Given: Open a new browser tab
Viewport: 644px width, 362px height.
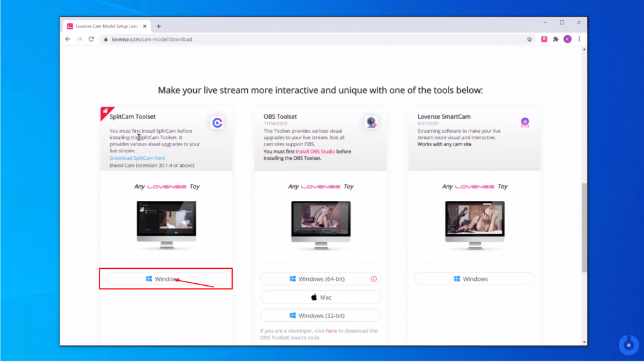Looking at the screenshot, I should point(158,26).
